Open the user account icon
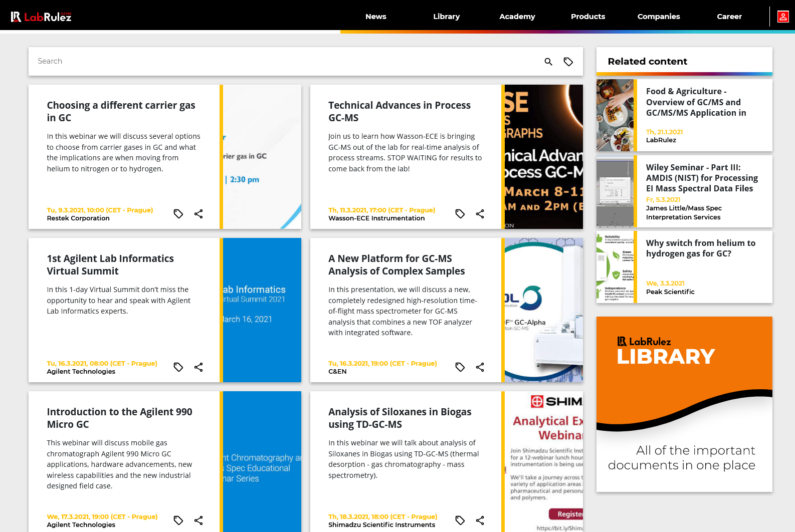This screenshot has width=795, height=532. click(x=783, y=17)
